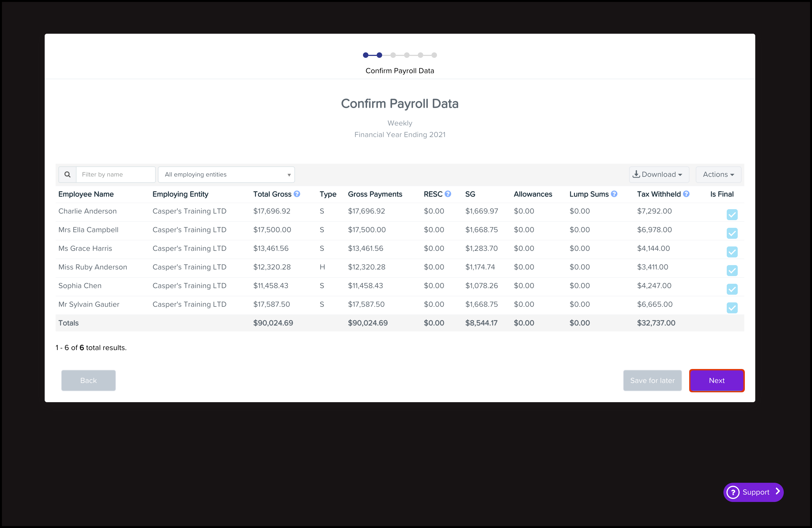Uncheck Is Final for Charlie Anderson
The width and height of the screenshot is (812, 528).
[x=732, y=215]
